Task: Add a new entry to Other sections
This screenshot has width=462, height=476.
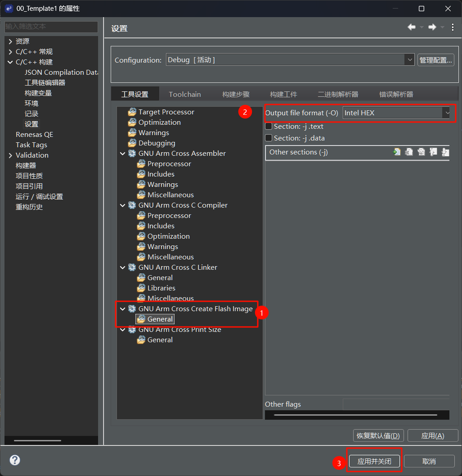Action: click(x=397, y=152)
